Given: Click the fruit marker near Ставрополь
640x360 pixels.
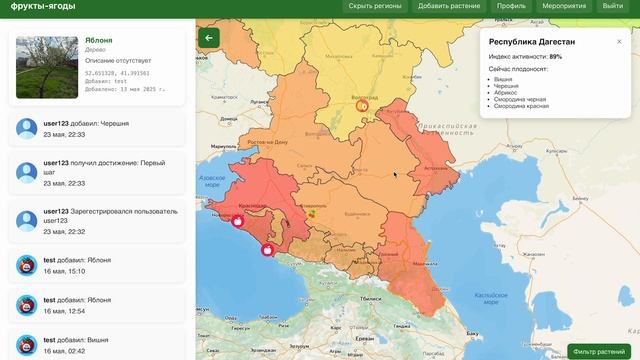Looking at the screenshot, I should [312, 213].
